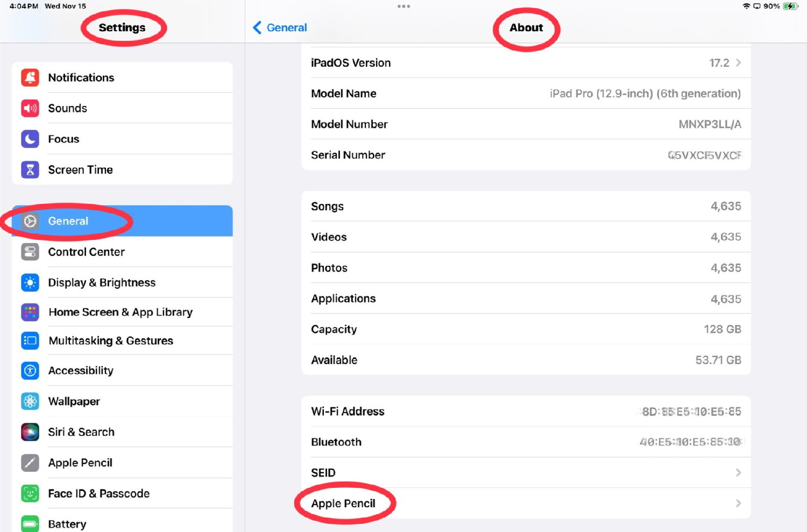Open the Notifications settings
807x532 pixels.
coord(122,77)
